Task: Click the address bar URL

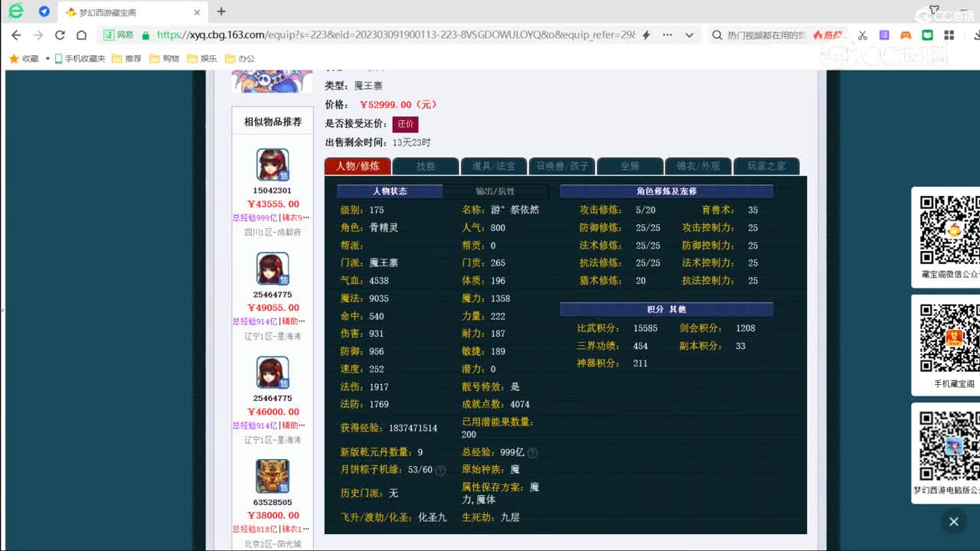Action: 396,35
